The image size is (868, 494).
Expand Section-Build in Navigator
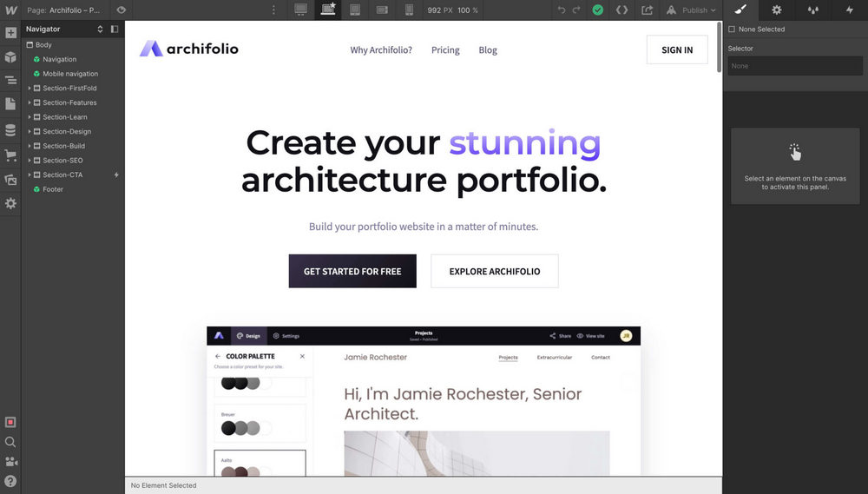click(30, 146)
